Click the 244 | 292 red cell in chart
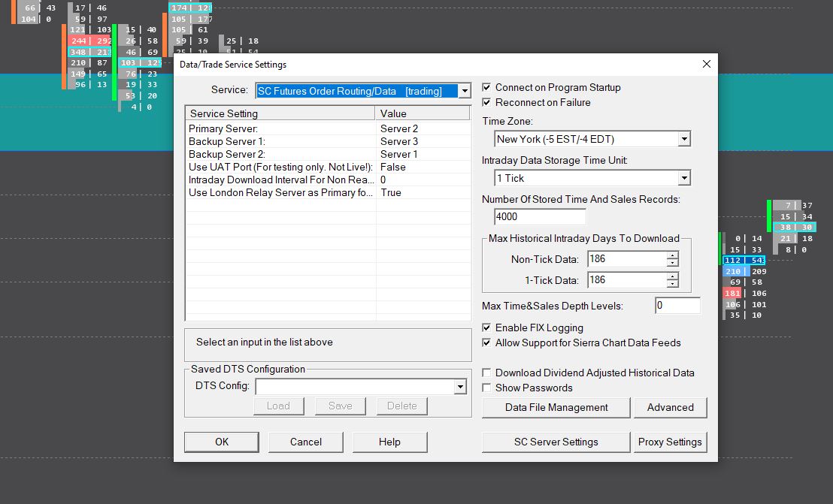 (x=90, y=41)
